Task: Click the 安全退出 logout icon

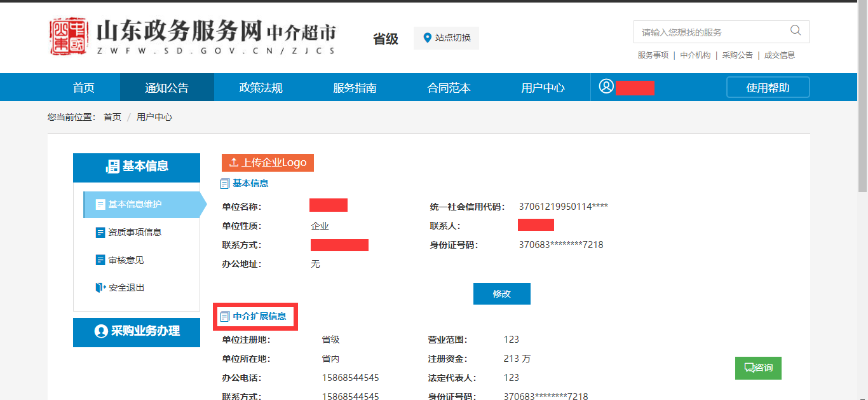Action: click(x=100, y=288)
